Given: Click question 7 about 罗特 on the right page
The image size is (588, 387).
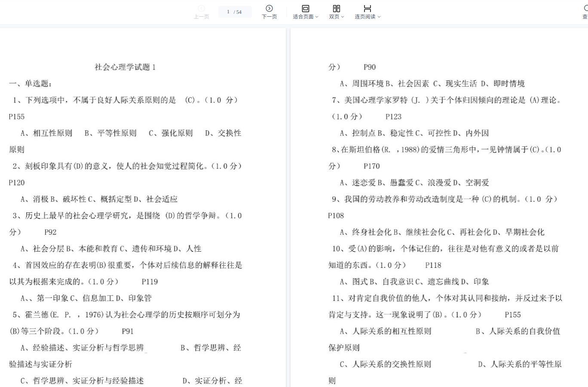Looking at the screenshot, I should click(x=446, y=100).
